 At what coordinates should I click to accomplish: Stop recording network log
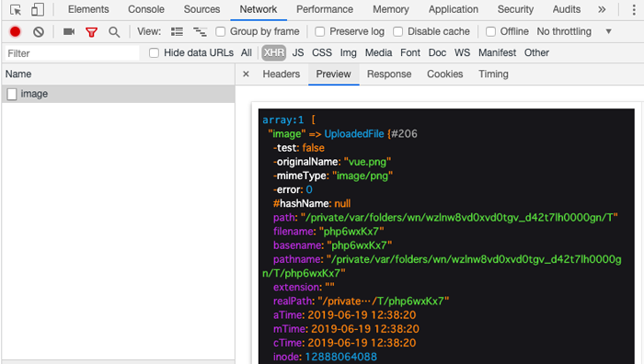click(x=16, y=31)
